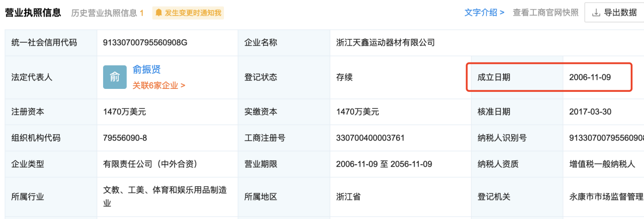Click the 俞 avatar icon
644x219 pixels.
tap(115, 77)
